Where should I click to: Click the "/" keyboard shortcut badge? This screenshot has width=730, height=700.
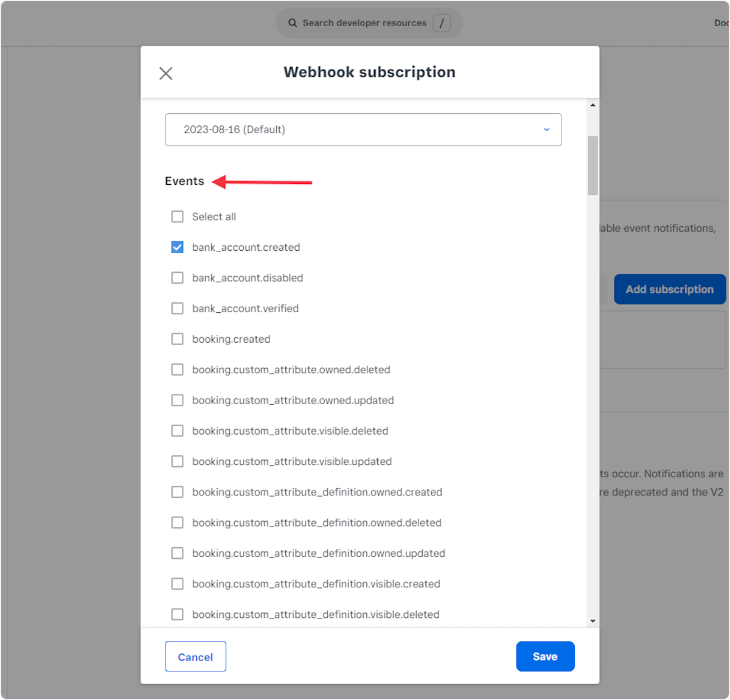[x=442, y=23]
